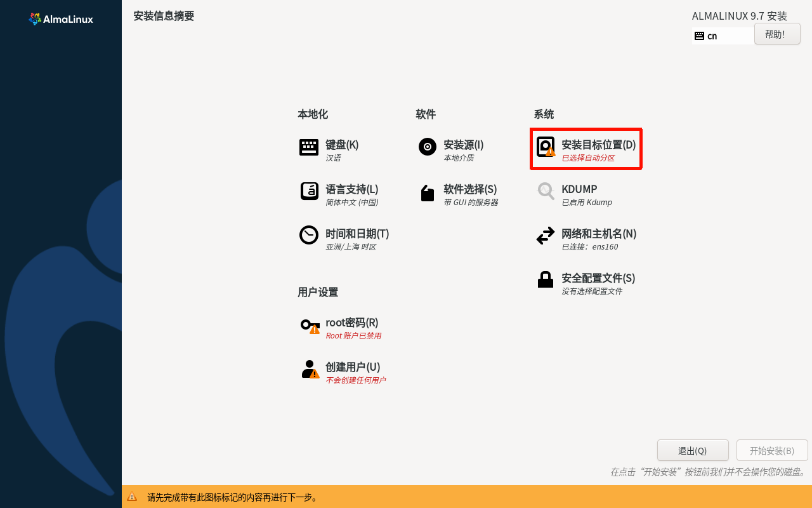This screenshot has width=812, height=508.
Task: Click the status text 没有选择配置文件
Action: (592, 291)
